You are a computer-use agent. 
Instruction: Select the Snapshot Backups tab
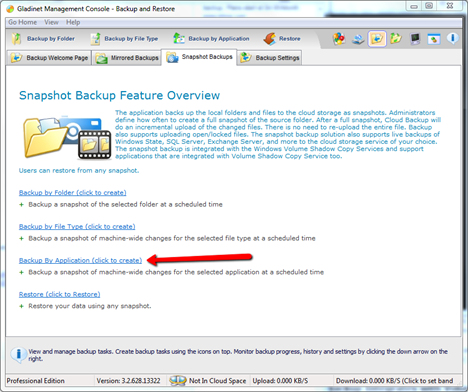pos(199,57)
